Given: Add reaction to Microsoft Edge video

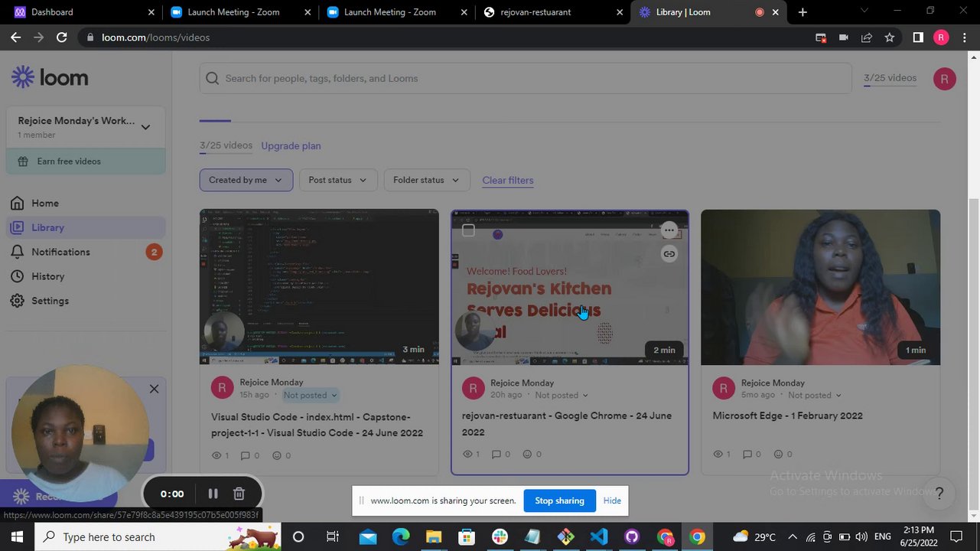Looking at the screenshot, I should [783, 454].
